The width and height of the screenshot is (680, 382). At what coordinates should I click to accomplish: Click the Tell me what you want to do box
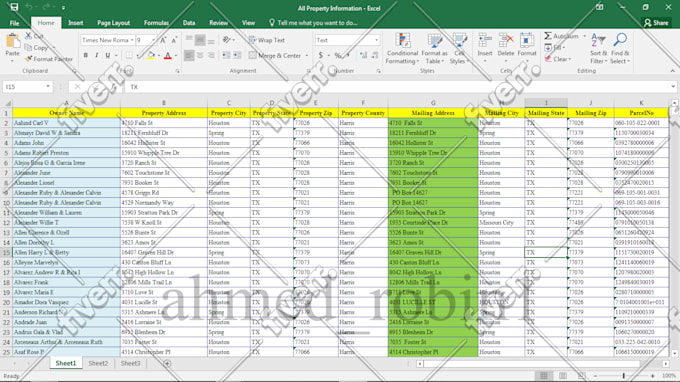click(313, 23)
